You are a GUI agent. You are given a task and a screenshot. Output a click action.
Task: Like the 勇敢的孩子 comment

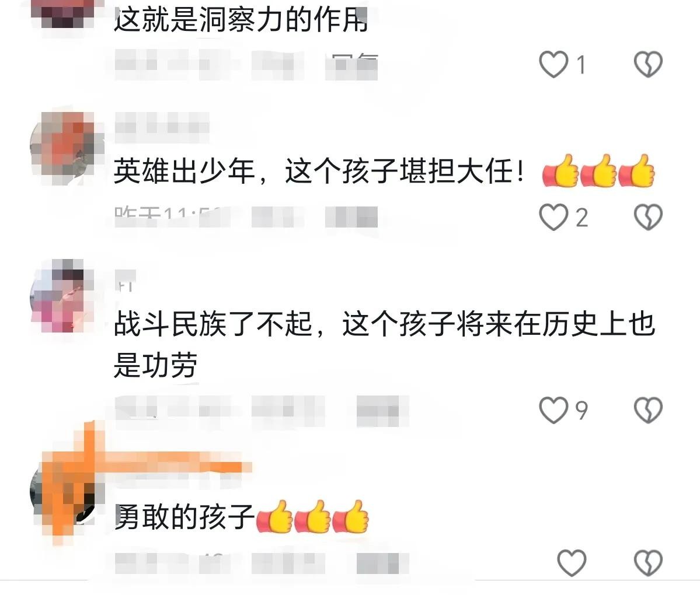click(572, 563)
